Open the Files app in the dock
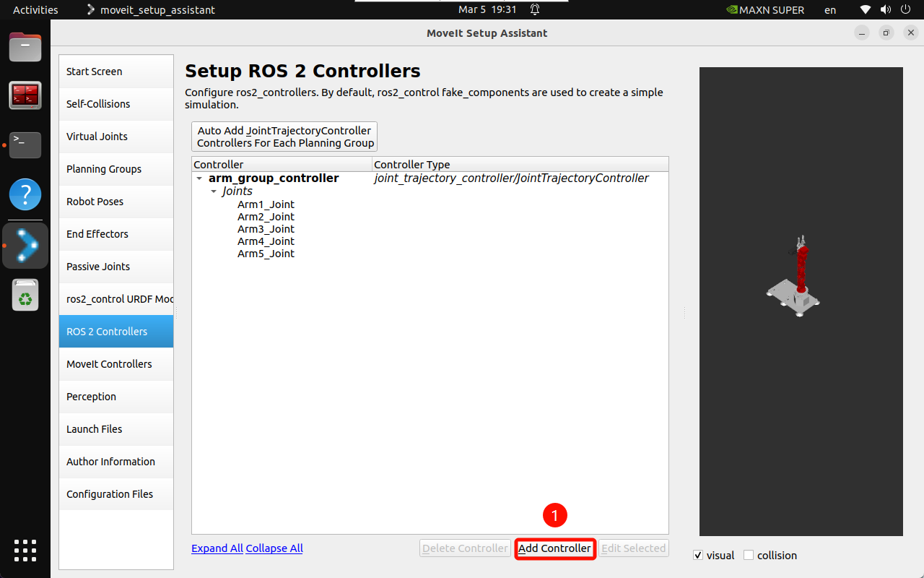Screen dimensions: 924x578 (x=25, y=48)
